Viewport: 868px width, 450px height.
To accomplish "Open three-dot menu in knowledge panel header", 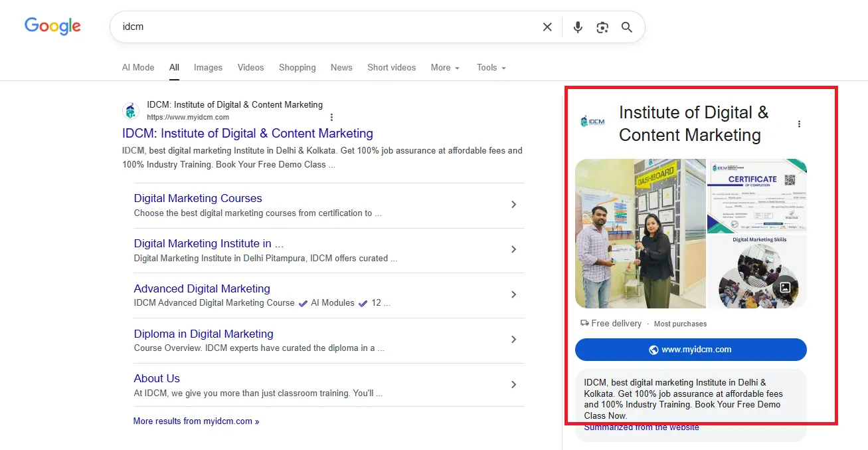I will coord(799,124).
